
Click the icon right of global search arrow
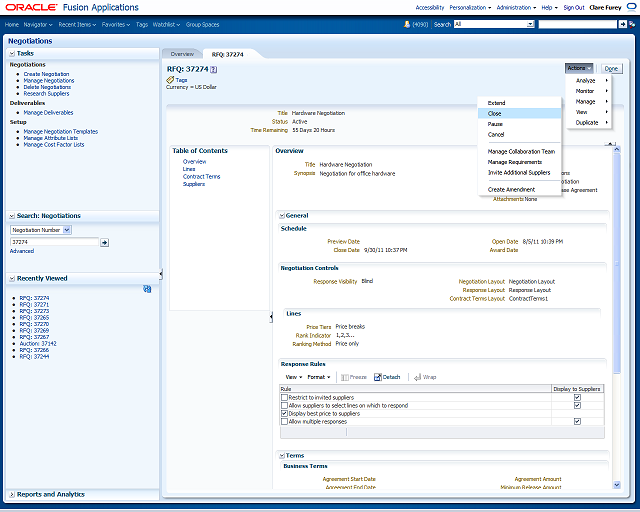tap(632, 24)
